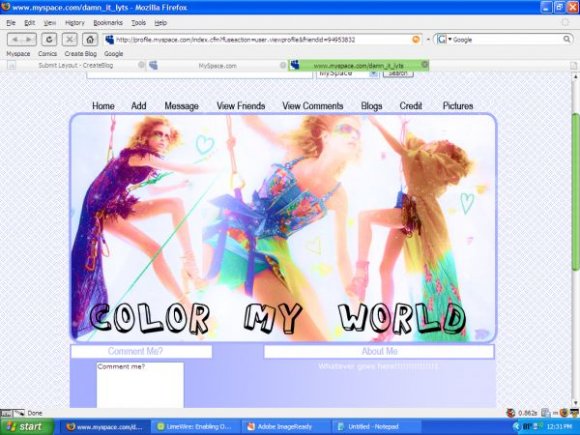Screen dimensions: 580x435
Task: Select the Firefox myspace taskbar button
Action: point(105,427)
